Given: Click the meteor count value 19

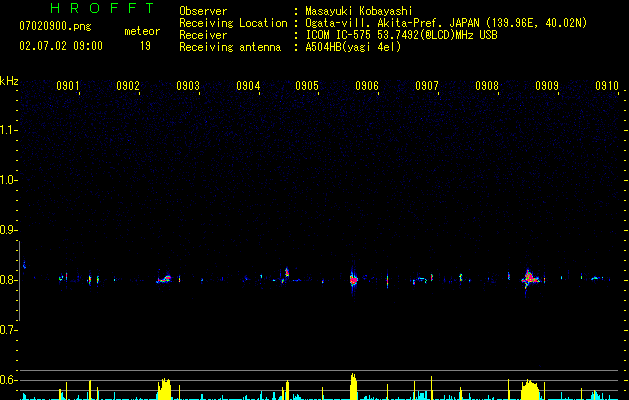Looking at the screenshot, I should pyautogui.click(x=145, y=46).
